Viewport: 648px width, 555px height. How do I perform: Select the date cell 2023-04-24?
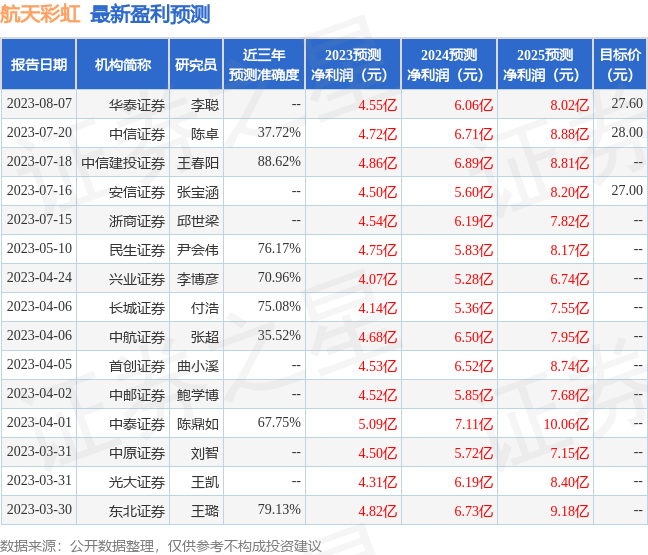[x=39, y=277]
